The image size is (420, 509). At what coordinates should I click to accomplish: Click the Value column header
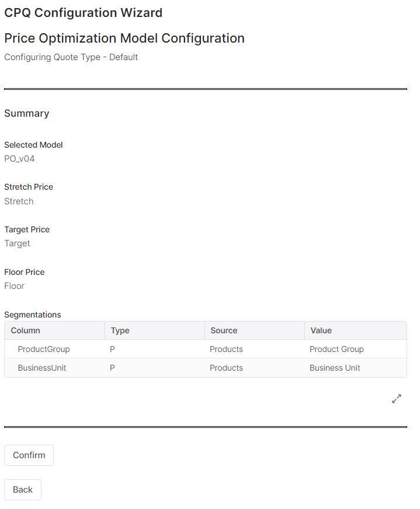321,330
